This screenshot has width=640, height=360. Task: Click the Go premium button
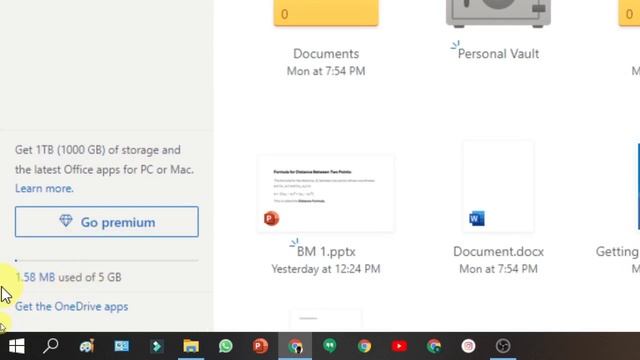click(x=107, y=222)
